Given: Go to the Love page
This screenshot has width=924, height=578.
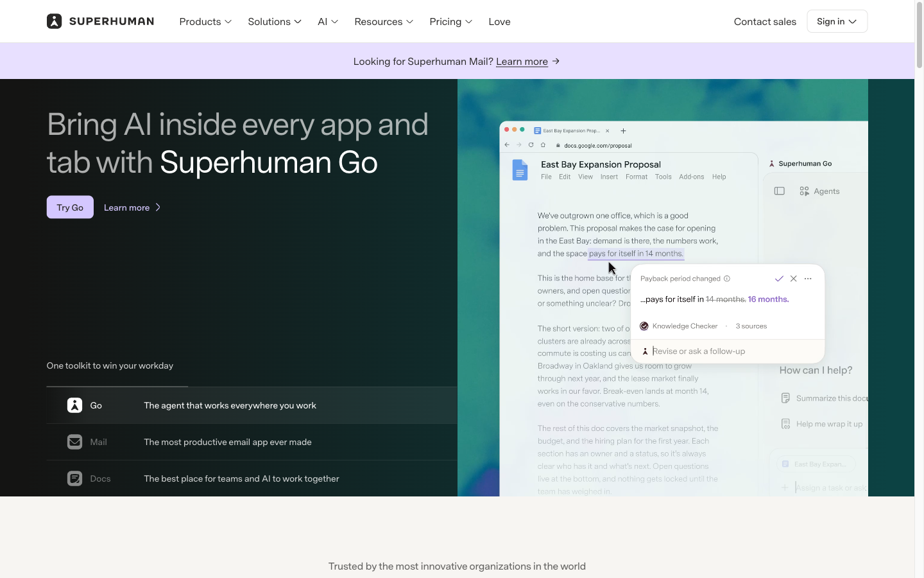Looking at the screenshot, I should click(x=499, y=22).
